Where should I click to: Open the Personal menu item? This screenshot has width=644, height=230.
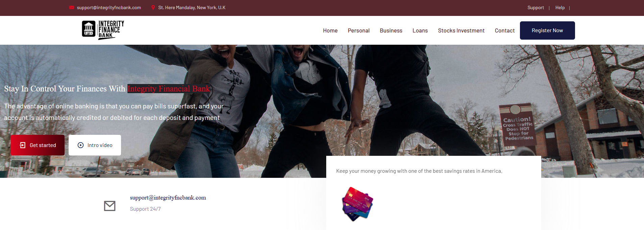(x=359, y=30)
